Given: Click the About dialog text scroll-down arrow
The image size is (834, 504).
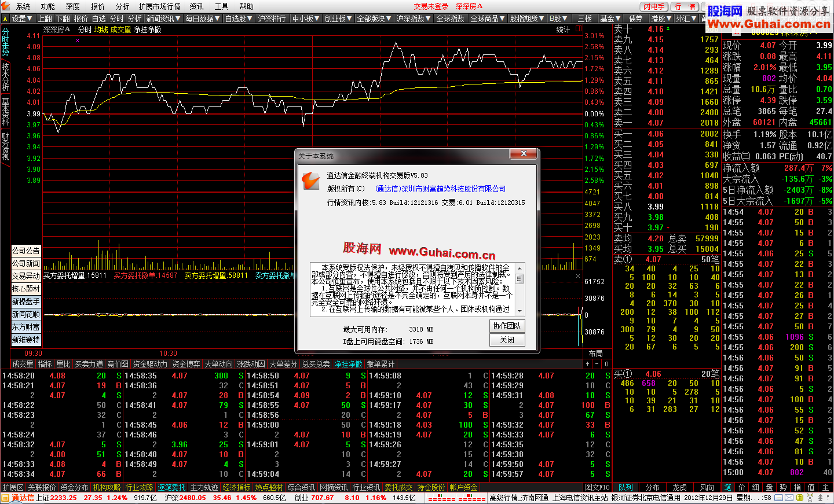Looking at the screenshot, I should (519, 311).
